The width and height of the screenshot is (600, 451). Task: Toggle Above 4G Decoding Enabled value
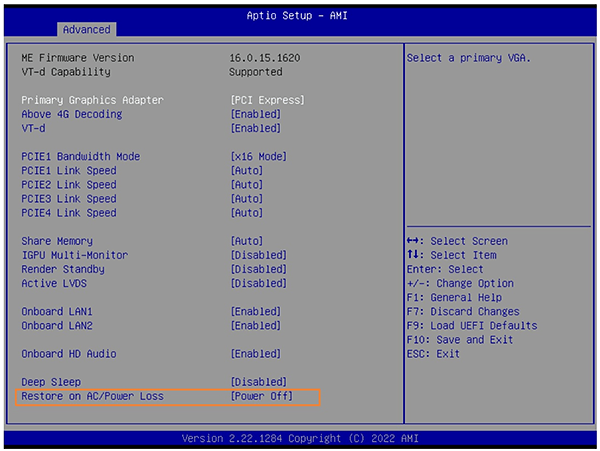(256, 114)
